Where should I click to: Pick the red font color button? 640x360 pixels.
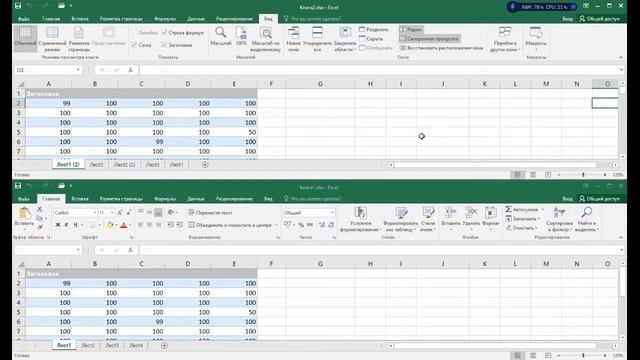pyautogui.click(x=123, y=225)
